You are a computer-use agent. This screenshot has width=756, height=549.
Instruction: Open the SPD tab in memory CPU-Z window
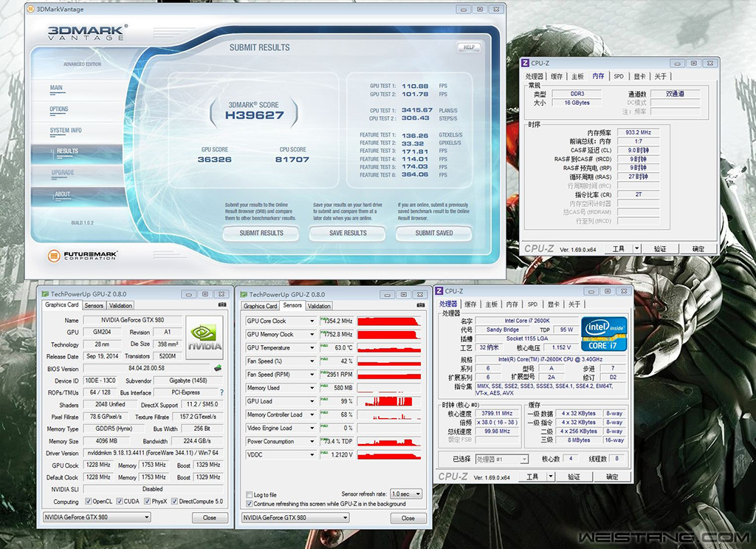click(618, 76)
